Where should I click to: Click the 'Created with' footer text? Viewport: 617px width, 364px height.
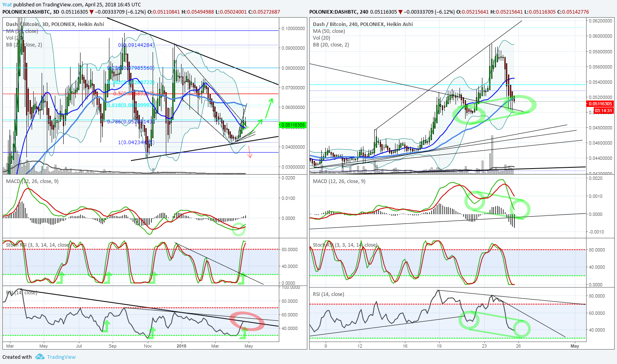(17, 357)
